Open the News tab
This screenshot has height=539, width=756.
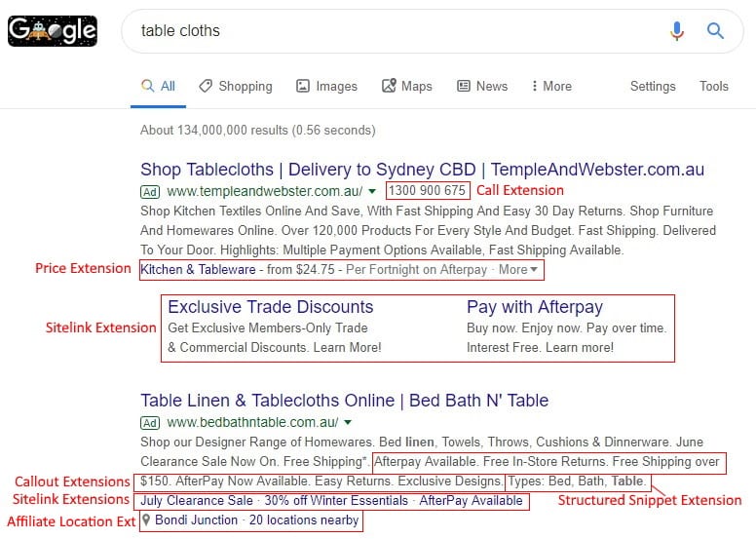(482, 87)
